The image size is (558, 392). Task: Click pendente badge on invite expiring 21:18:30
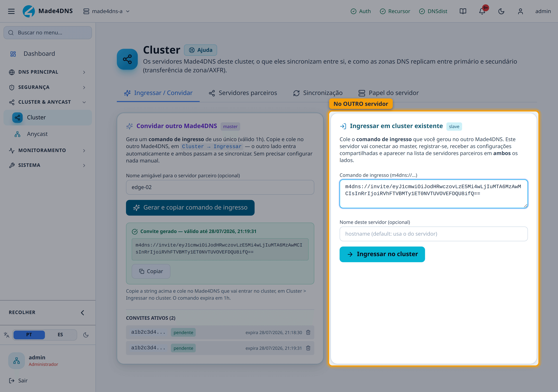tap(183, 332)
